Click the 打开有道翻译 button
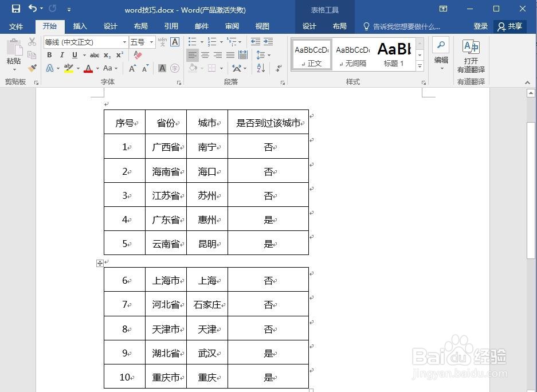Image resolution: width=537 pixels, height=392 pixels. coord(471,54)
